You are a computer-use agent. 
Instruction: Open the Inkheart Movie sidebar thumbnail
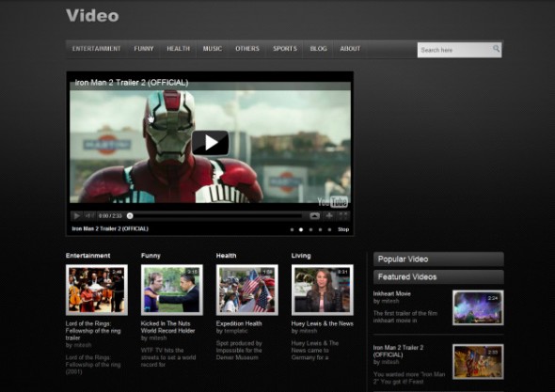click(x=478, y=307)
